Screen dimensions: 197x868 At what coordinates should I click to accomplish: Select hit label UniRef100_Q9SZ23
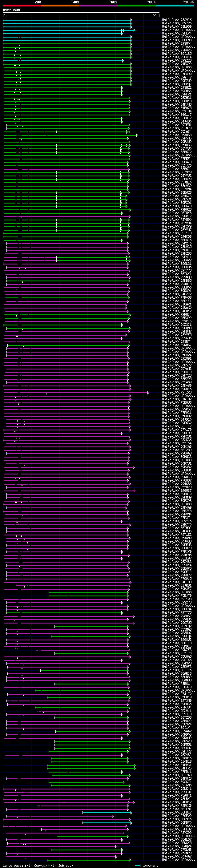(177, 60)
